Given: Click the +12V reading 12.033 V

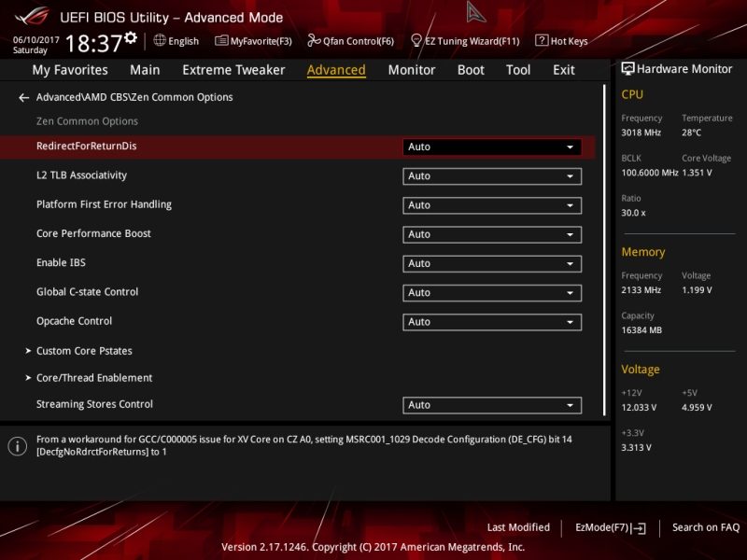Looking at the screenshot, I should [x=639, y=408].
